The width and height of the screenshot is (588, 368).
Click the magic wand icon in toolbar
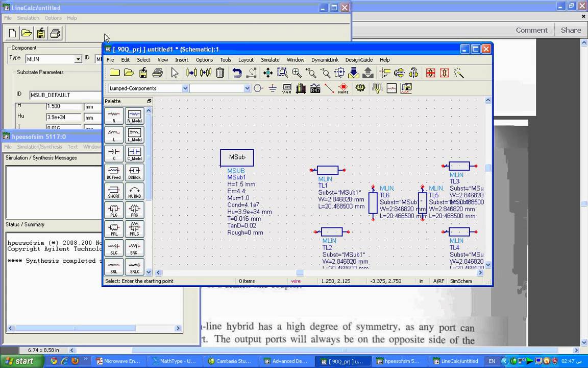click(x=459, y=73)
